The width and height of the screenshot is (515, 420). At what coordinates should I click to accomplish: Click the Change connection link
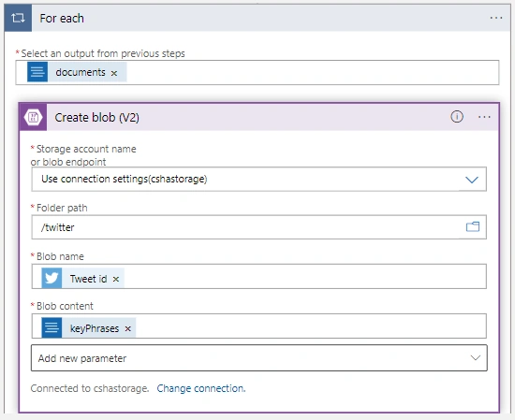pyautogui.click(x=201, y=388)
